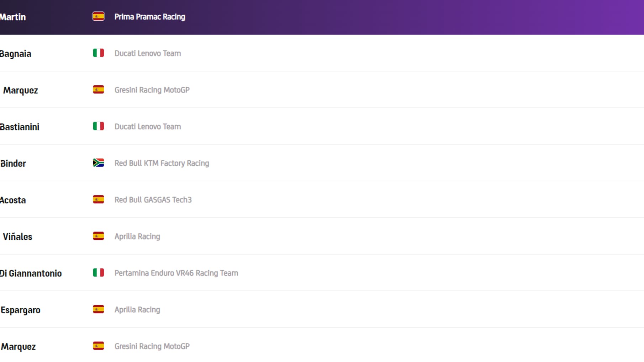
Task: Click the South African flag beside Binder
Action: point(98,163)
